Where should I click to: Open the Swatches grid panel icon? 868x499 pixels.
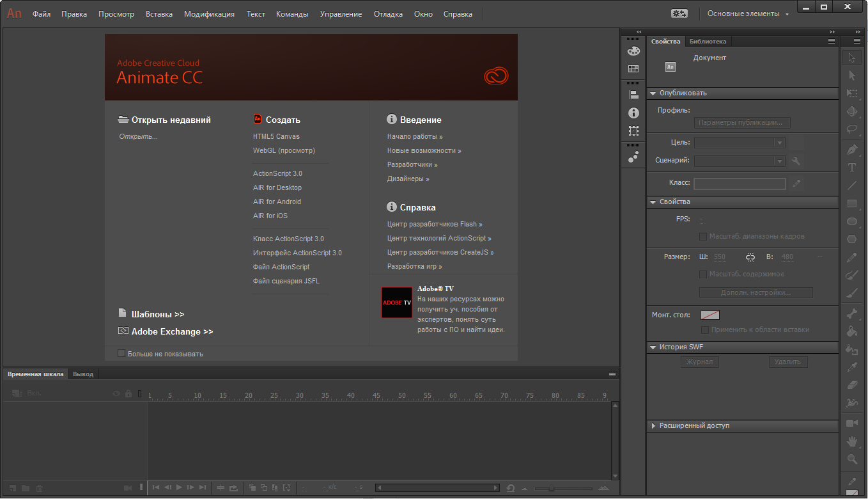click(633, 69)
